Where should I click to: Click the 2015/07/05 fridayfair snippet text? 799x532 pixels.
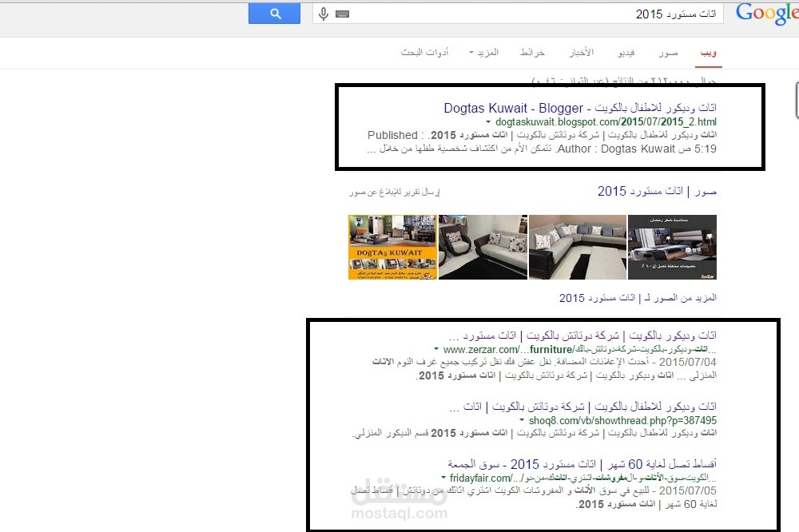point(534,498)
